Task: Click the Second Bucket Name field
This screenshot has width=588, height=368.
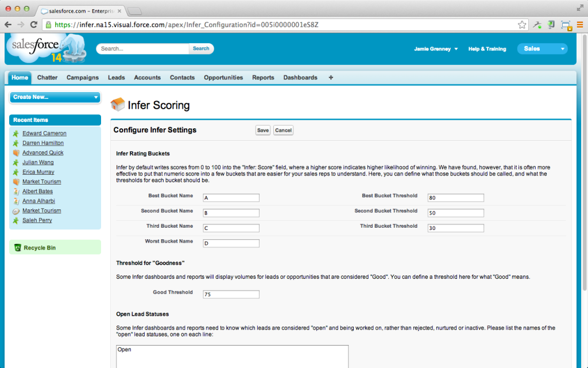Action: [231, 213]
